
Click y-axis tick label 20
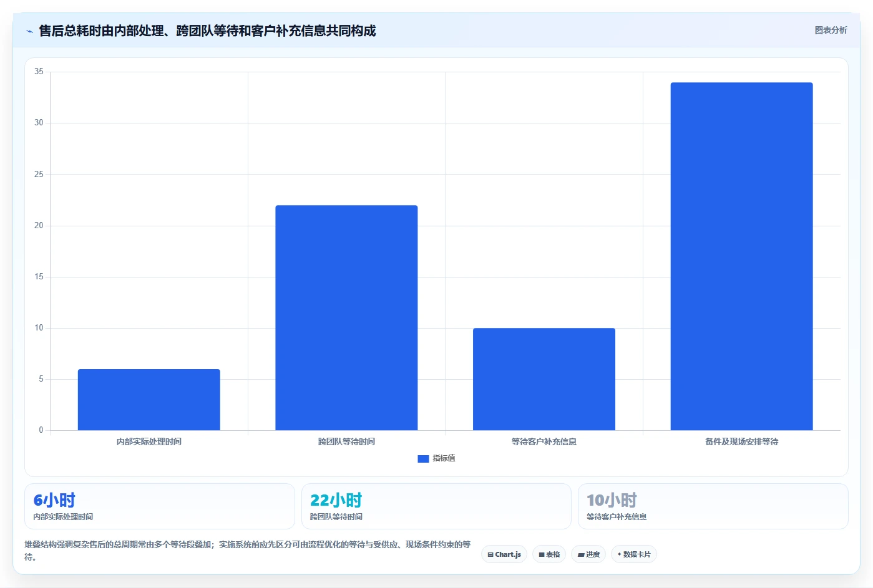[39, 226]
